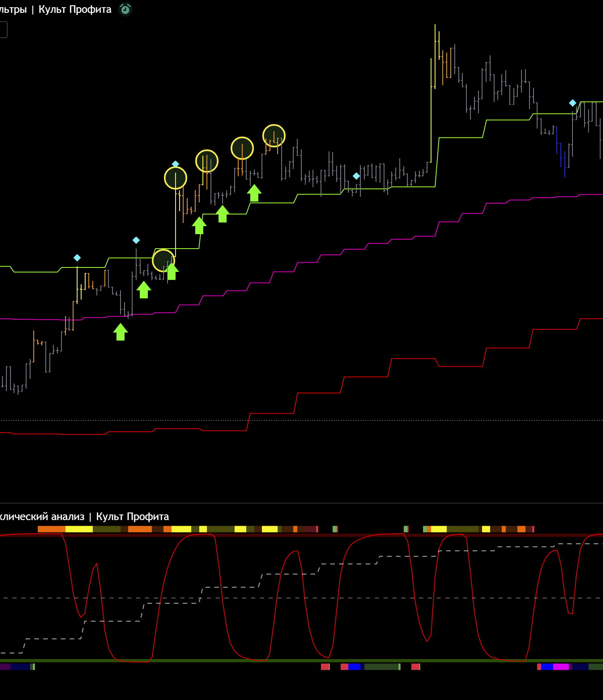Select the magenta stepped line
Viewport: 603px width, 700px height.
coord(402,239)
